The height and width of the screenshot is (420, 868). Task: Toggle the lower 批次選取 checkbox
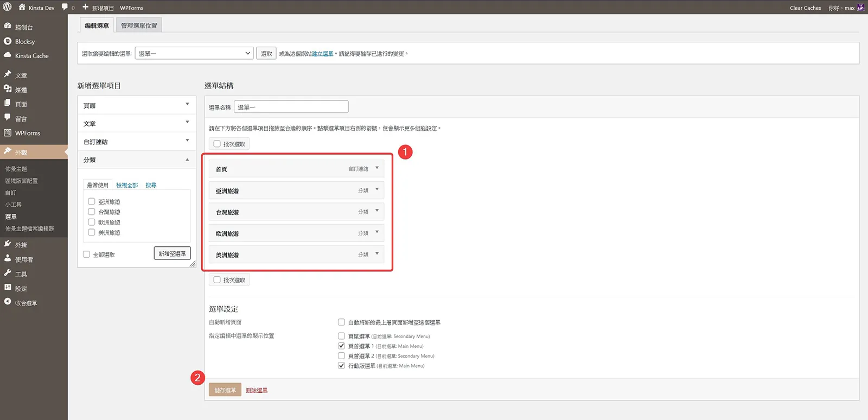(x=217, y=280)
